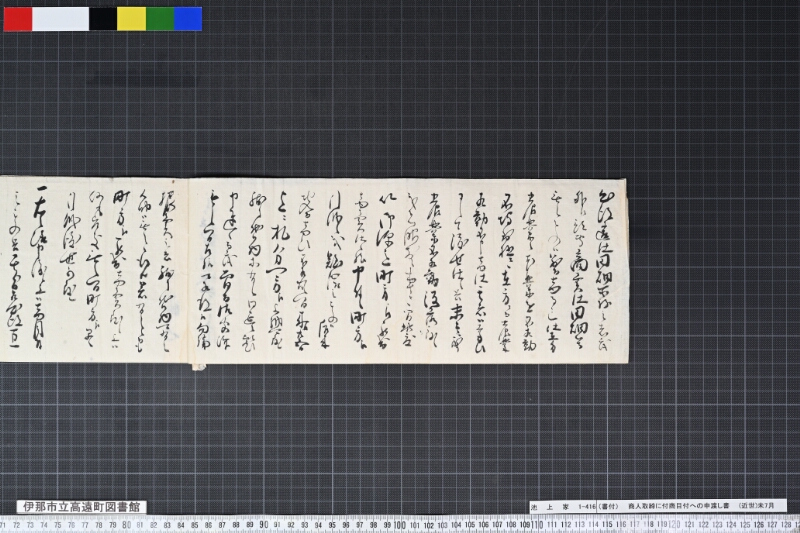Select the blue color chart patch
This screenshot has height=533, width=800.
coord(188,19)
